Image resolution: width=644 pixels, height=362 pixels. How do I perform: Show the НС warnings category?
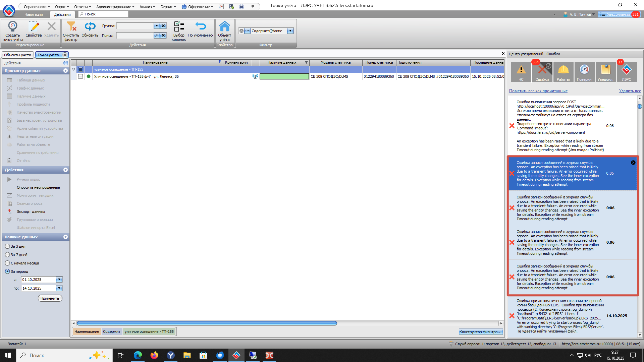521,71
